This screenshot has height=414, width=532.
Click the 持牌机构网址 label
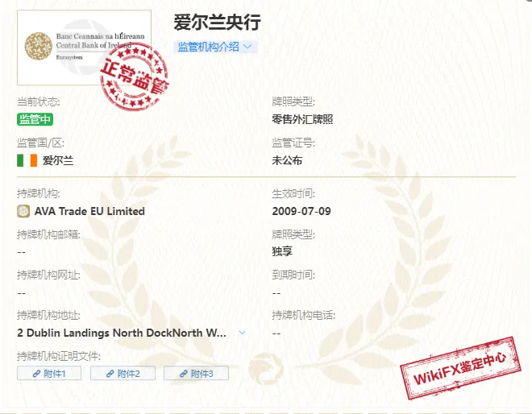[48, 275]
